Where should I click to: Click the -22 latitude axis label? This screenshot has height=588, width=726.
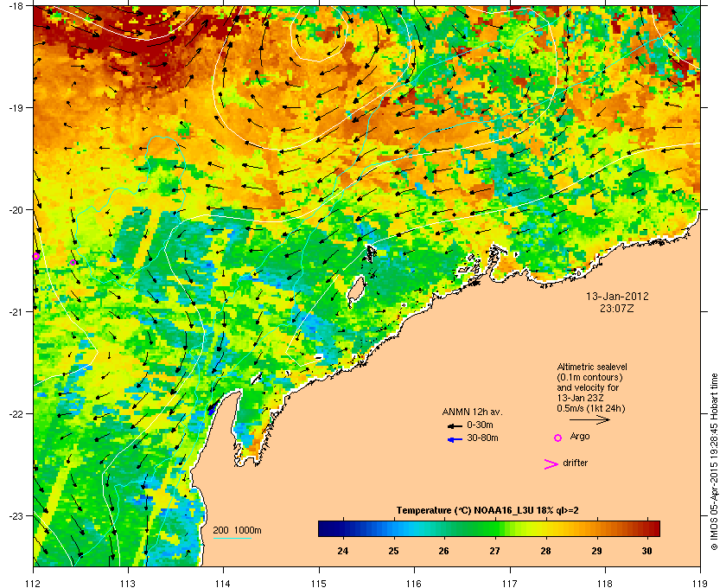coord(16,413)
